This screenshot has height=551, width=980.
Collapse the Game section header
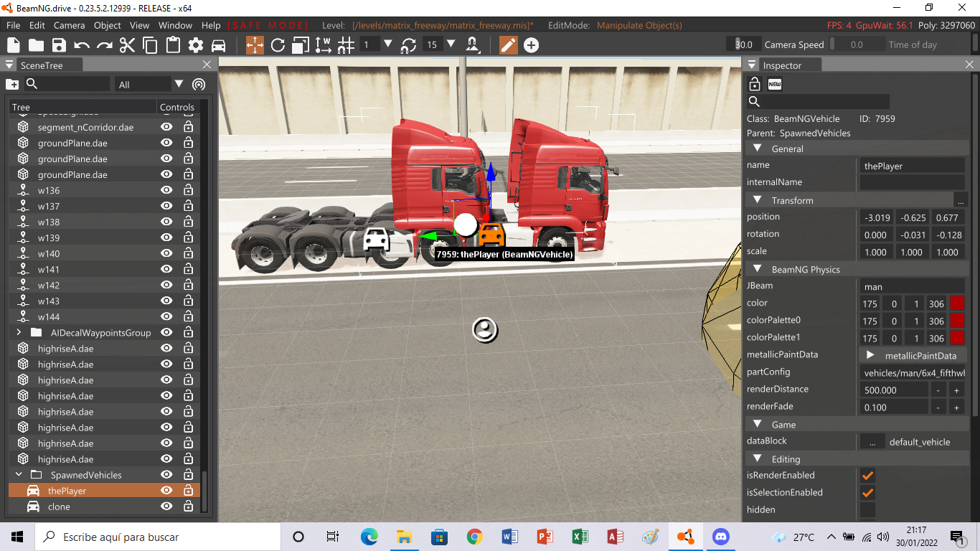point(757,424)
